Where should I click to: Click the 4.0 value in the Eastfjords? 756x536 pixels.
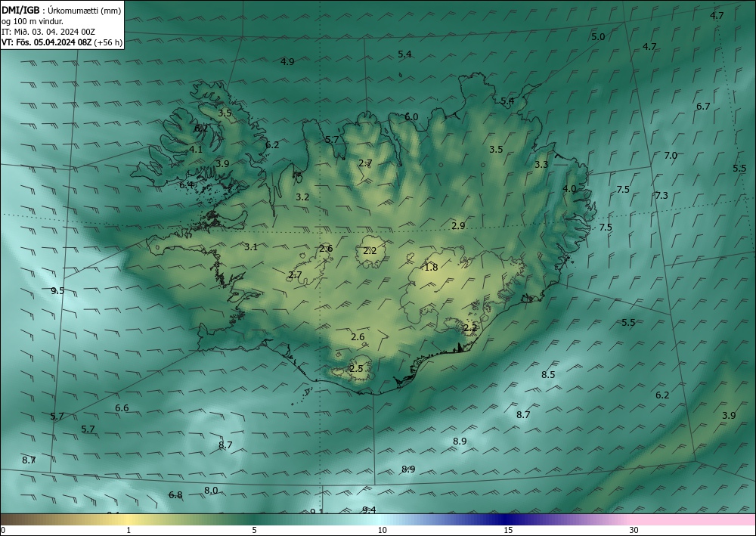(569, 189)
